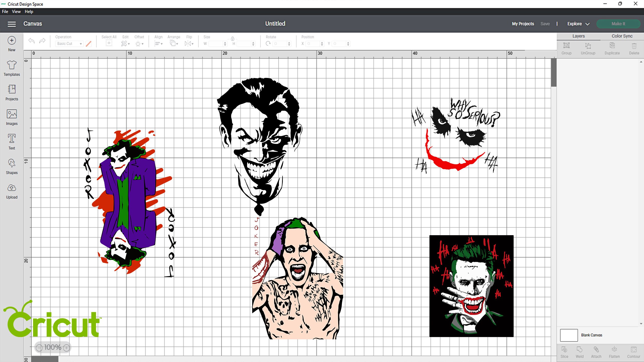The image size is (644, 362).
Task: Open the Explore machine dropdown
Action: pos(578,24)
